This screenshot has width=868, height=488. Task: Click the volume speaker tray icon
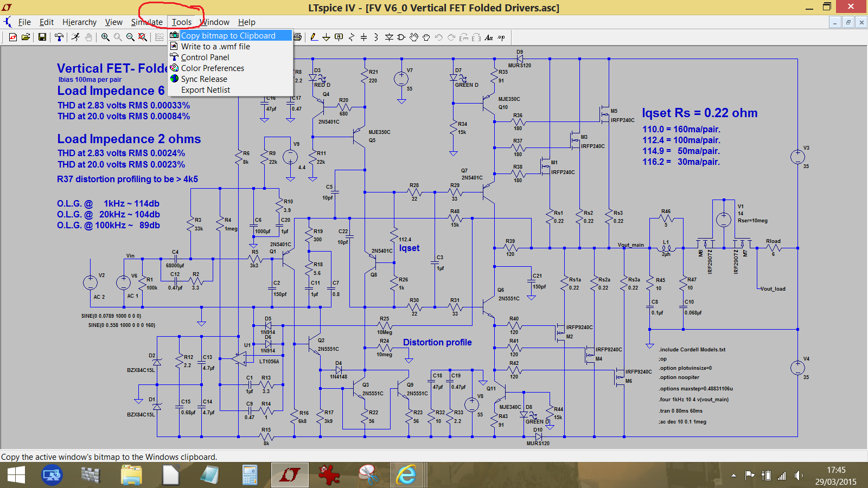[798, 476]
